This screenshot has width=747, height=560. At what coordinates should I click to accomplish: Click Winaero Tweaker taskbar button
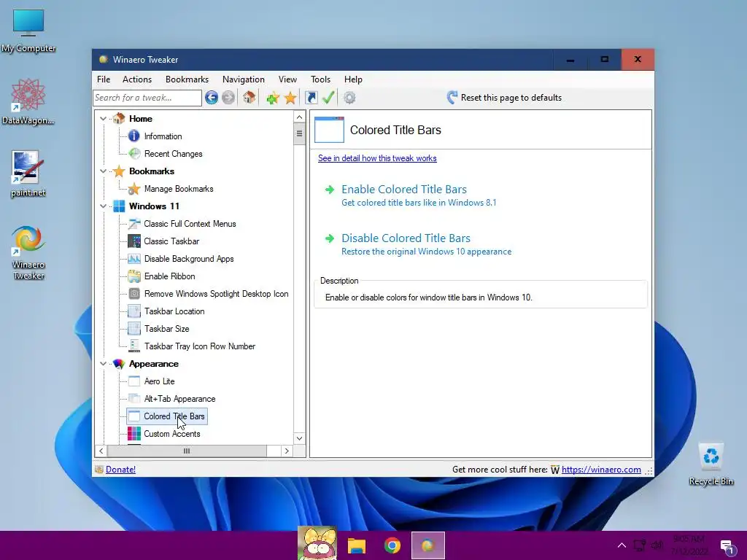(x=427, y=545)
